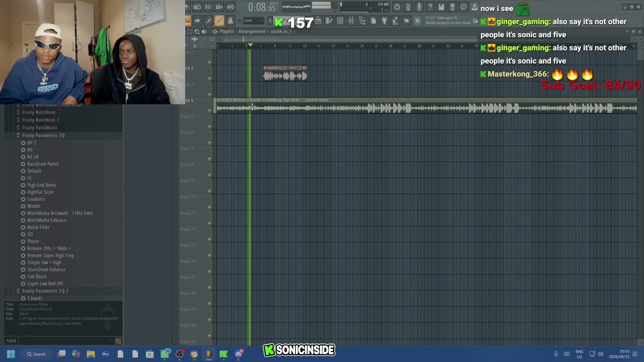The height and width of the screenshot is (362, 644).
Task: Toggle the link/multi-link controllers icon
Action: pos(219,21)
